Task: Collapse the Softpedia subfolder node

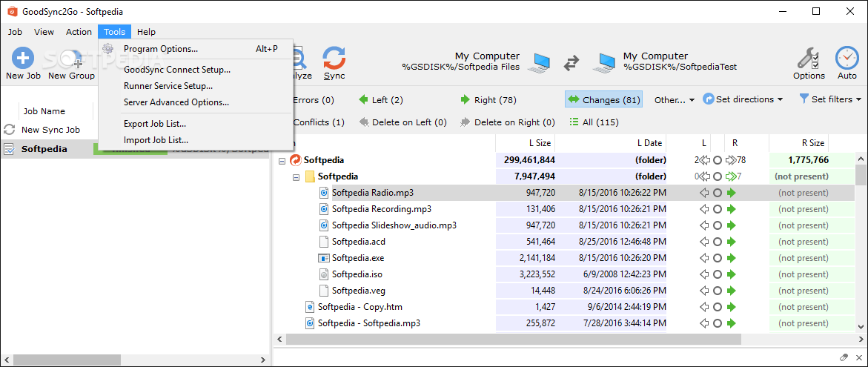Action: (x=296, y=177)
